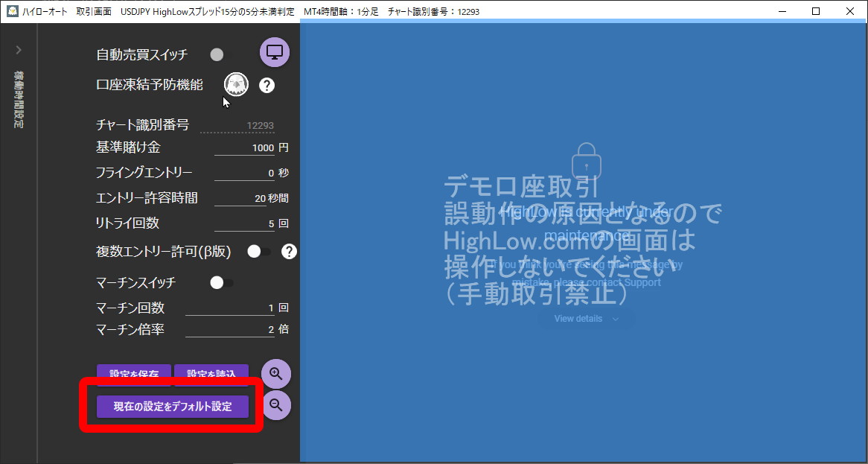Click the エントリー許容時間 label text
This screenshot has height=464, width=868.
(x=147, y=197)
